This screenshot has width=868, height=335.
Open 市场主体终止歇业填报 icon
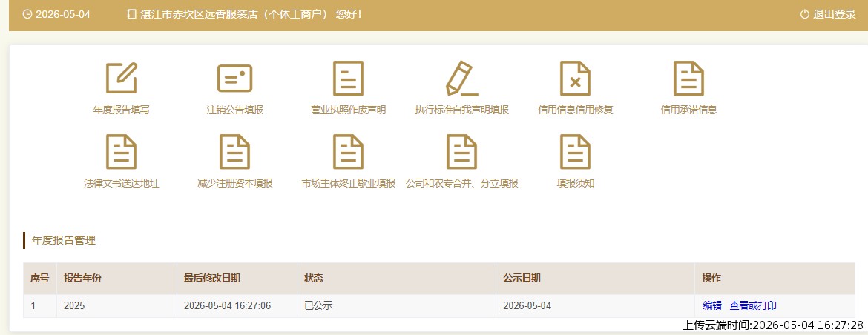(348, 151)
